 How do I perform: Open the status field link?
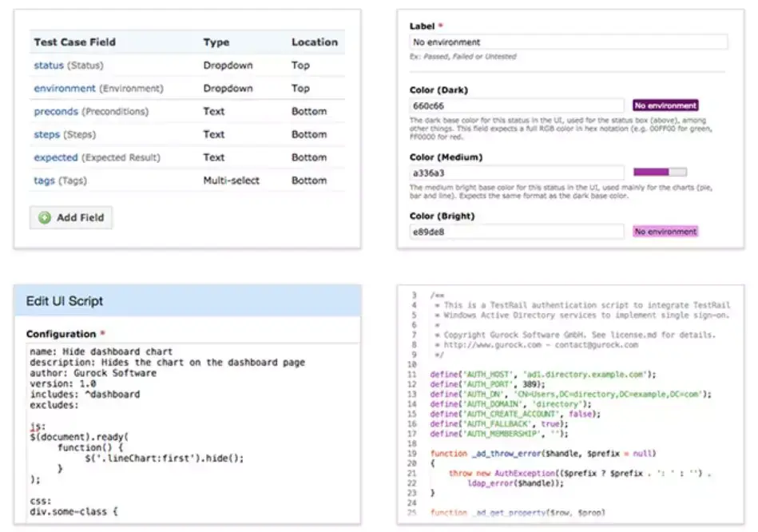(x=49, y=66)
